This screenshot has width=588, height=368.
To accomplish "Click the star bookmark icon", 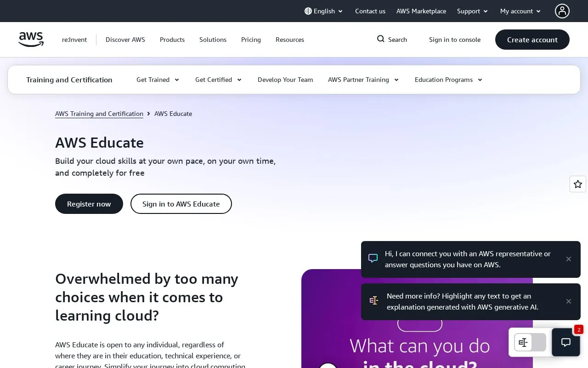I will tap(578, 184).
